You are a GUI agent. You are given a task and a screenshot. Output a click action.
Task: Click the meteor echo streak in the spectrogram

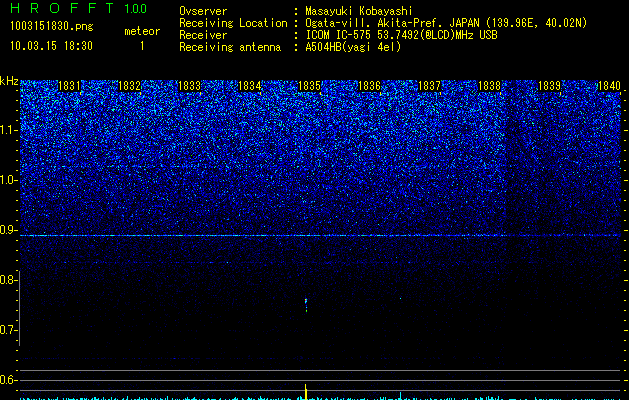[306, 305]
